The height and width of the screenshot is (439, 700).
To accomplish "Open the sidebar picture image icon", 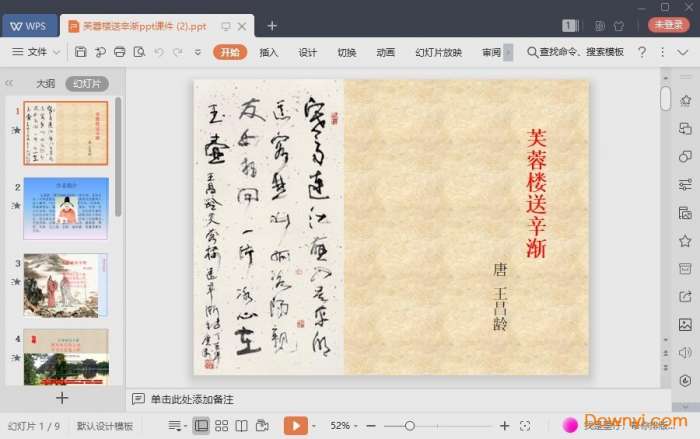I will tap(685, 325).
